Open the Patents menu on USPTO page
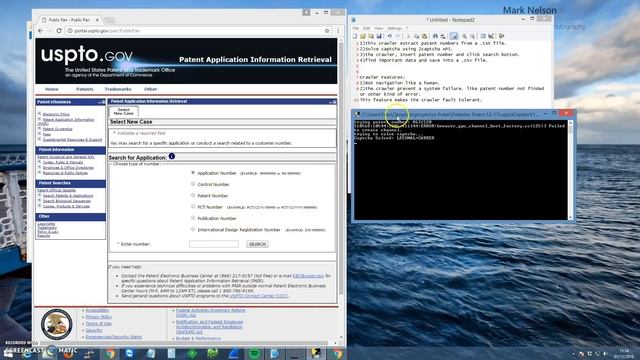The image size is (640, 360). point(84,89)
